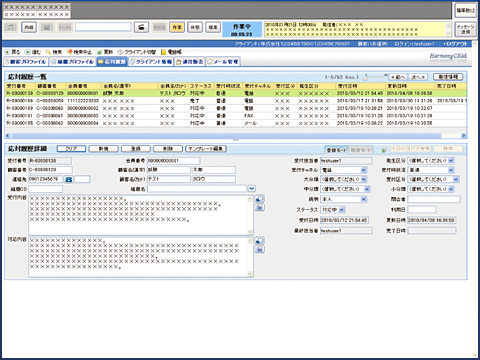Switch to 登録モード tab
The image size is (480, 360).
(x=336, y=150)
